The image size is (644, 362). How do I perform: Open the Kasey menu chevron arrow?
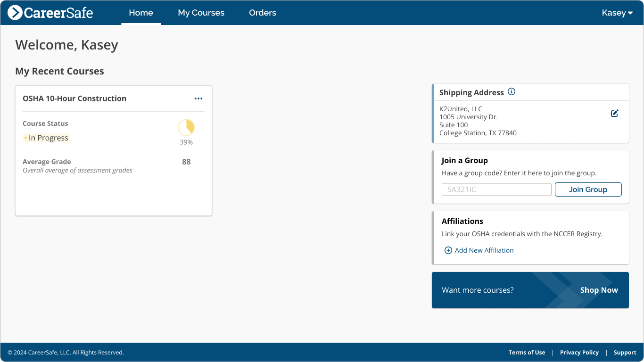pos(631,13)
